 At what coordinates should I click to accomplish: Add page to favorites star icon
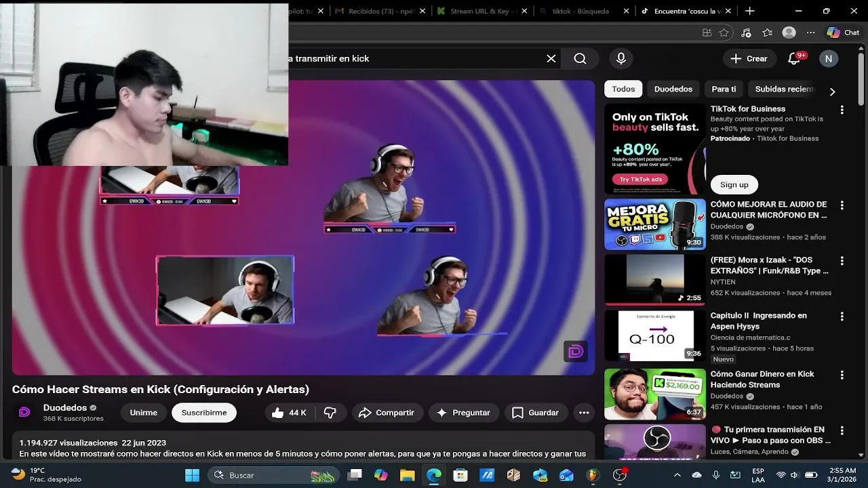click(x=724, y=33)
